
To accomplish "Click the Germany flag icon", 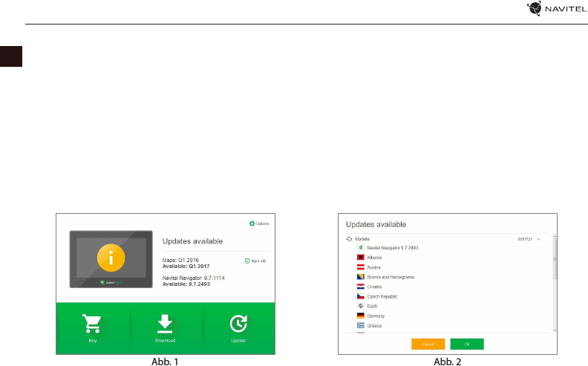I will 360,316.
